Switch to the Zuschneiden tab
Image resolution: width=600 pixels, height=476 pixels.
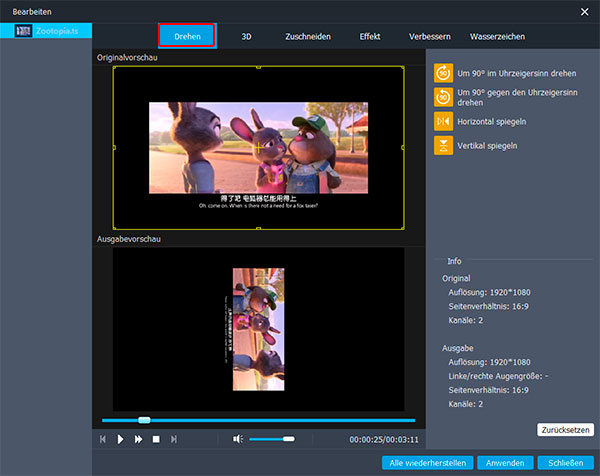coord(308,37)
